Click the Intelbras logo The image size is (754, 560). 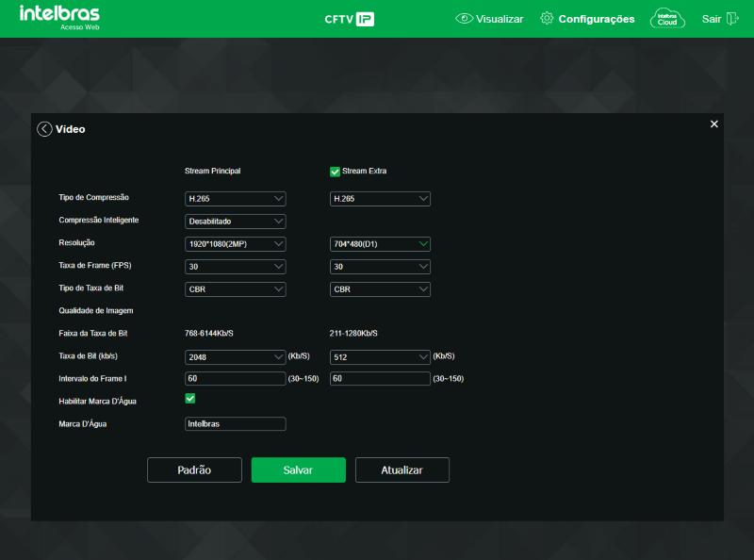pos(59,17)
